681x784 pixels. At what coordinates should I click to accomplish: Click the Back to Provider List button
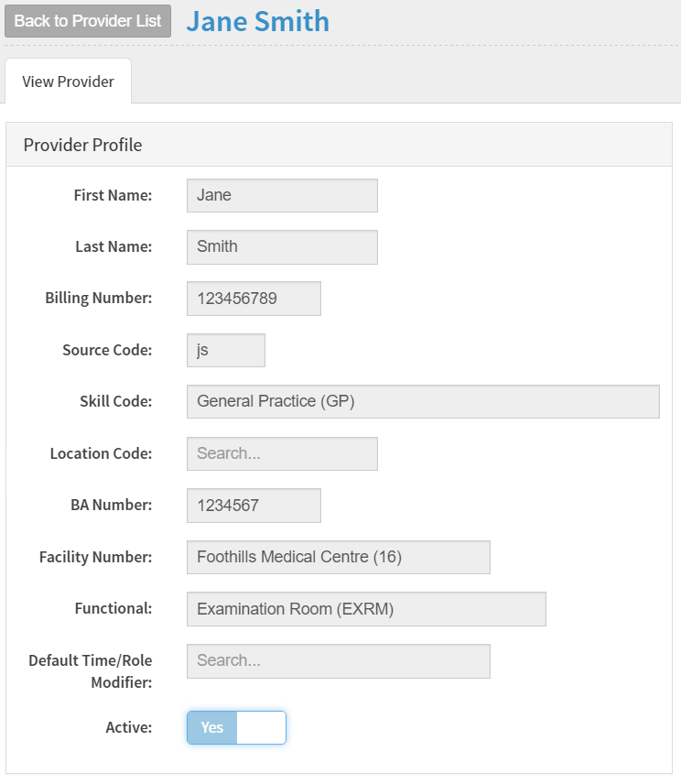pos(88,21)
